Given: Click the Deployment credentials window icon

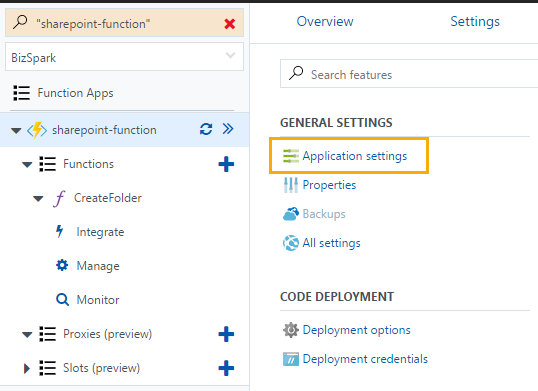Looking at the screenshot, I should click(291, 359).
